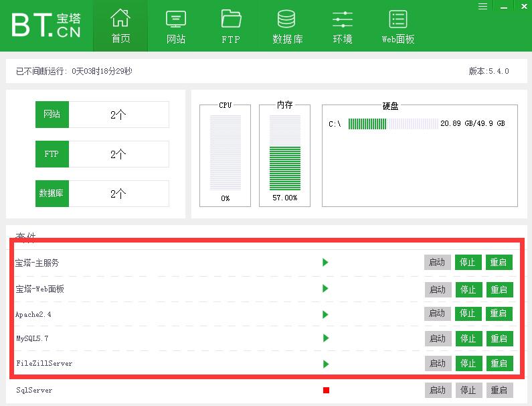
Task: Click the 2个 value beside FTP
Action: coord(118,154)
